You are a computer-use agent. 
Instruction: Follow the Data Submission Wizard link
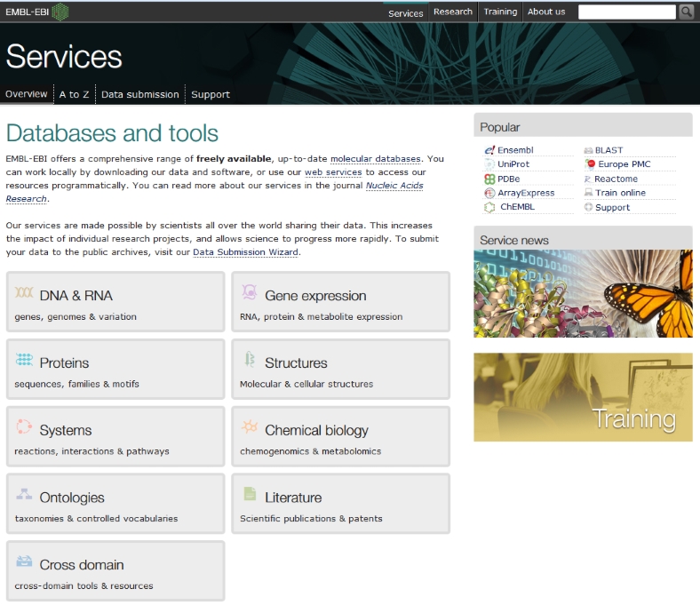pyautogui.click(x=246, y=252)
